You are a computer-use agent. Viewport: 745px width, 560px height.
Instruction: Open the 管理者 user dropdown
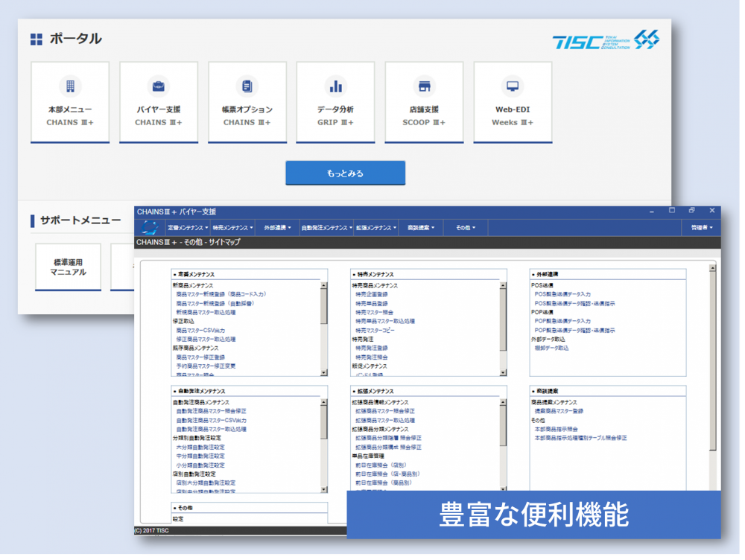coord(702,228)
